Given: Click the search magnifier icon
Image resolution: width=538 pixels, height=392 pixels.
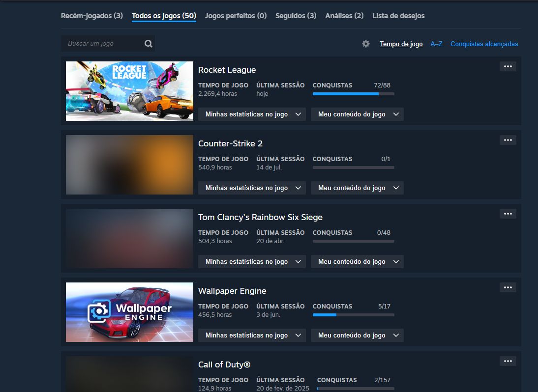Looking at the screenshot, I should click(x=148, y=44).
